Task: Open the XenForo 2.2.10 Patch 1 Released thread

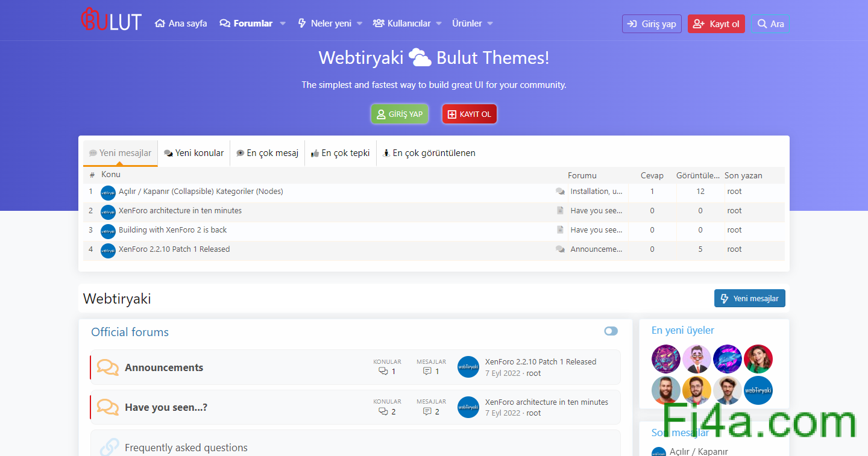Action: click(x=174, y=249)
